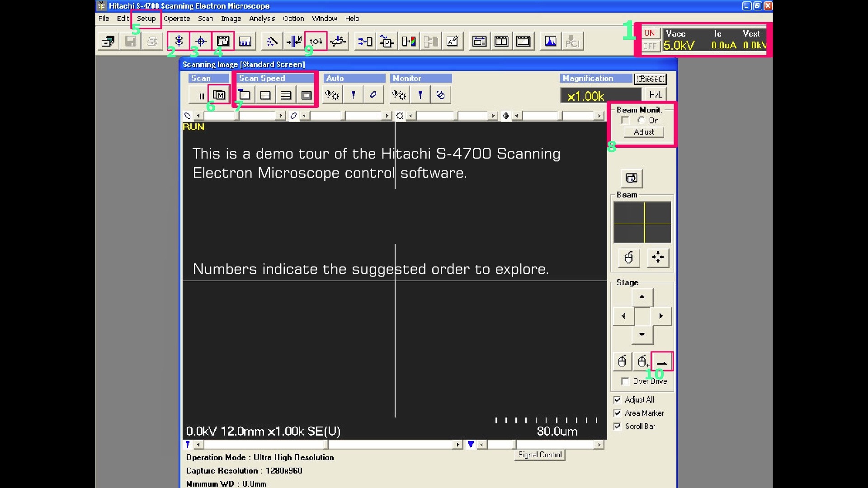The image size is (868, 488).
Task: Click the cascade windows toolbar icon
Action: [x=108, y=42]
